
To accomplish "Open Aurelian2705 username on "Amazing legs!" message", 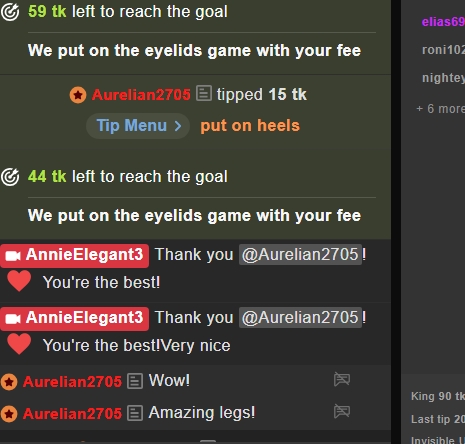I will click(72, 414).
